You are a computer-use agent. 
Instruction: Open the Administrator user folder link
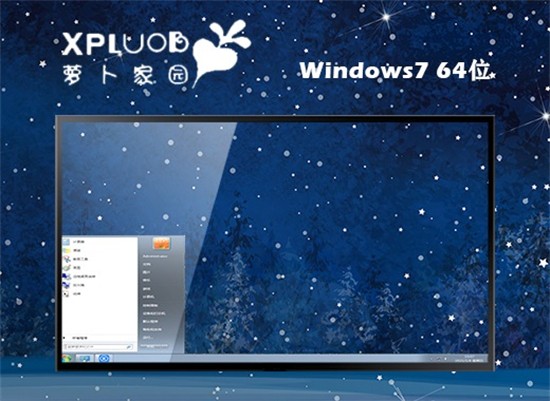coord(155,256)
